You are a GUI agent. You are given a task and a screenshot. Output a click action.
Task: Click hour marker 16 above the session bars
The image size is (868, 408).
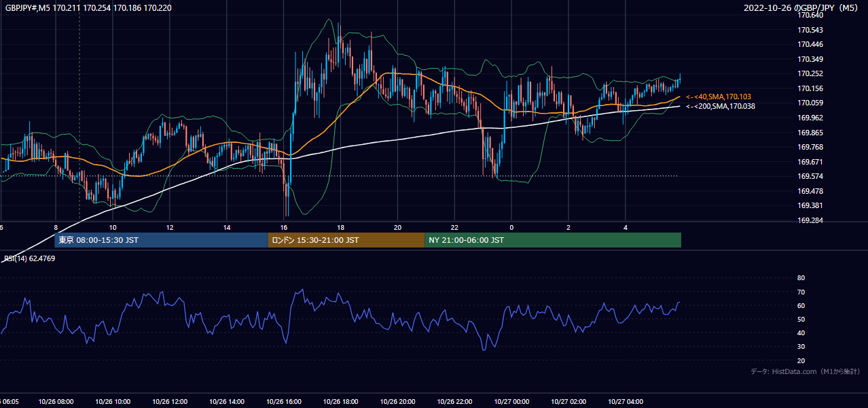tap(284, 227)
